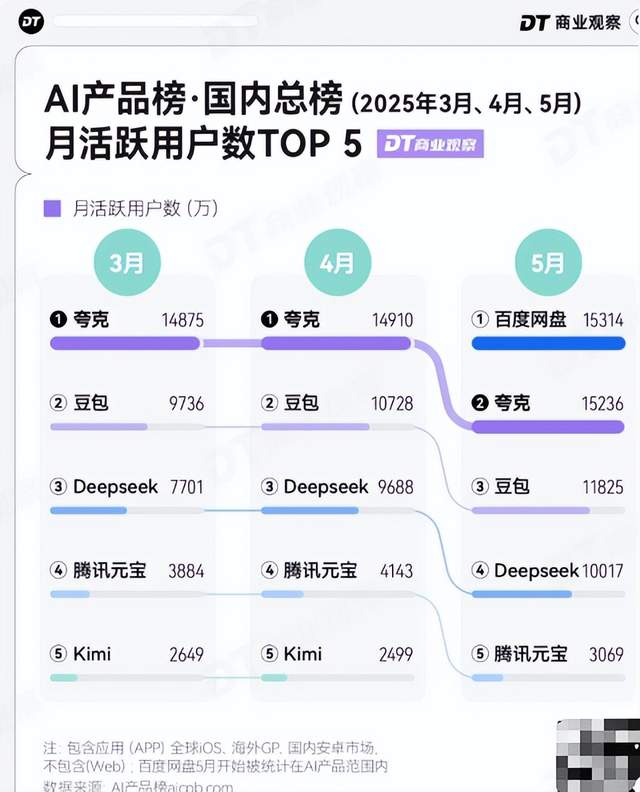Click the pixelated thumbnail at bottom right
The width and height of the screenshot is (640, 792).
tap(597, 754)
